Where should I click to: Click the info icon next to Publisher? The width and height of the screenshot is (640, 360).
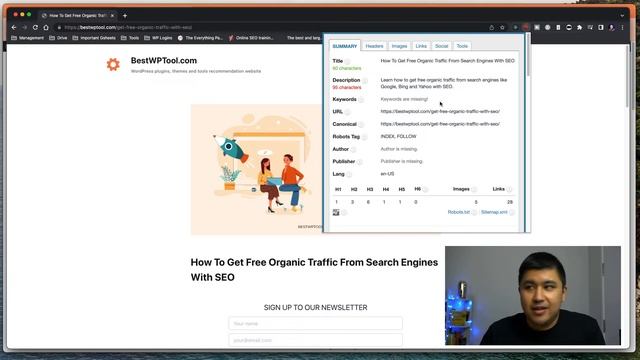[x=359, y=162]
